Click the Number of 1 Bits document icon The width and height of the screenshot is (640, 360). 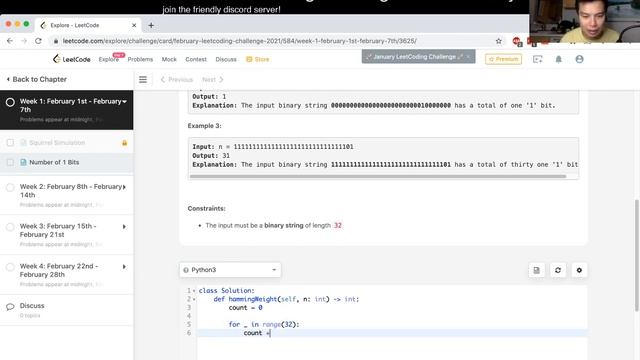point(23,162)
